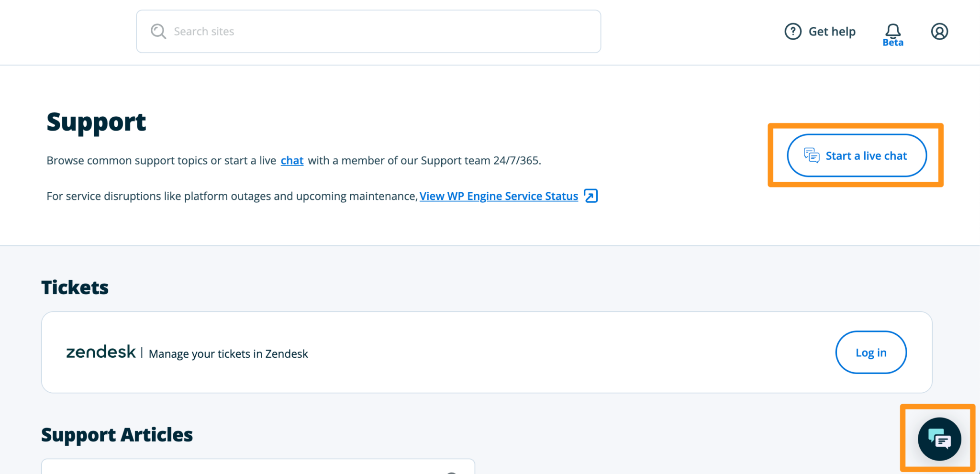Screen dimensions: 980x474
Task: Click inside the Search sites field
Action: [x=335, y=31]
